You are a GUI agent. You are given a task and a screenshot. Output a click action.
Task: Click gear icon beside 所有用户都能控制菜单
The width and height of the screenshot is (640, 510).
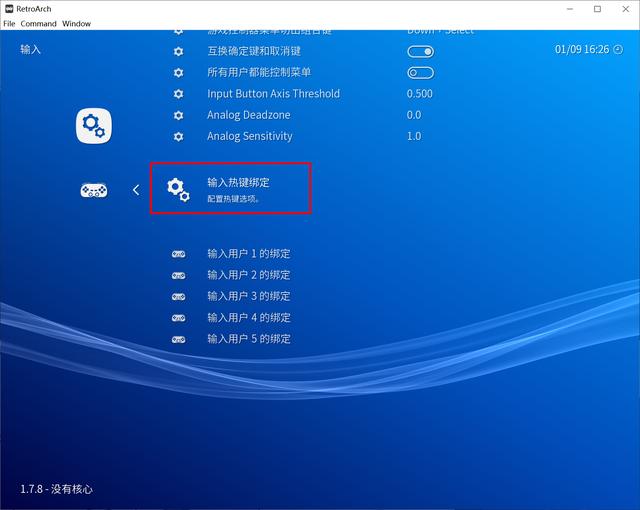coord(178,73)
